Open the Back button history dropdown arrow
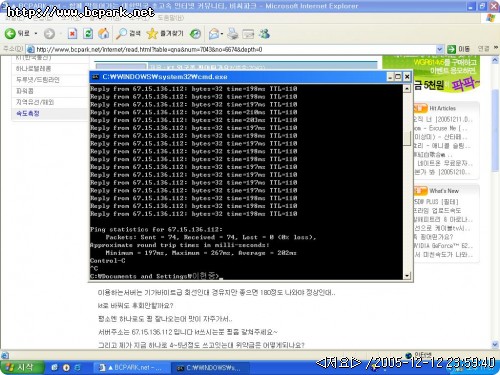500x375 pixels. (x=36, y=34)
